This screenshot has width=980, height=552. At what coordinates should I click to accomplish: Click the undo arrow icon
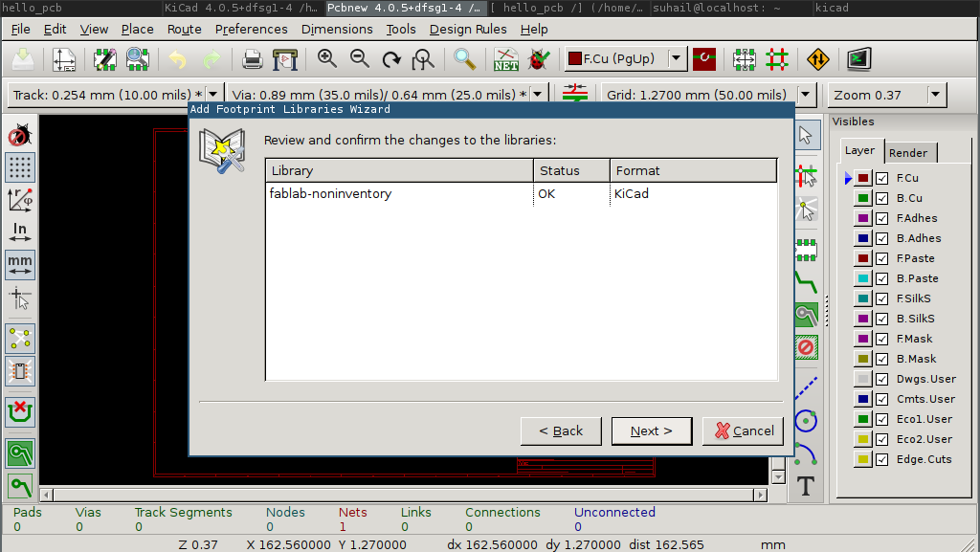[177, 59]
